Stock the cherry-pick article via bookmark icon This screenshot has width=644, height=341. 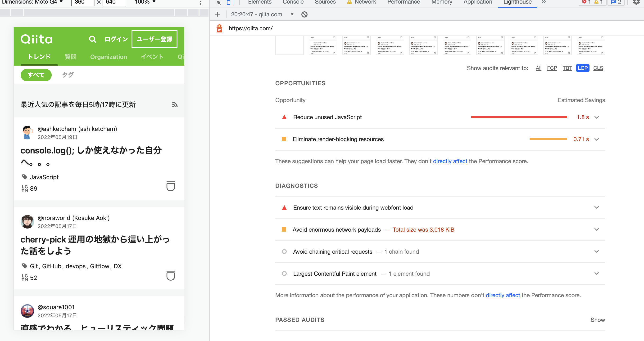pyautogui.click(x=171, y=276)
